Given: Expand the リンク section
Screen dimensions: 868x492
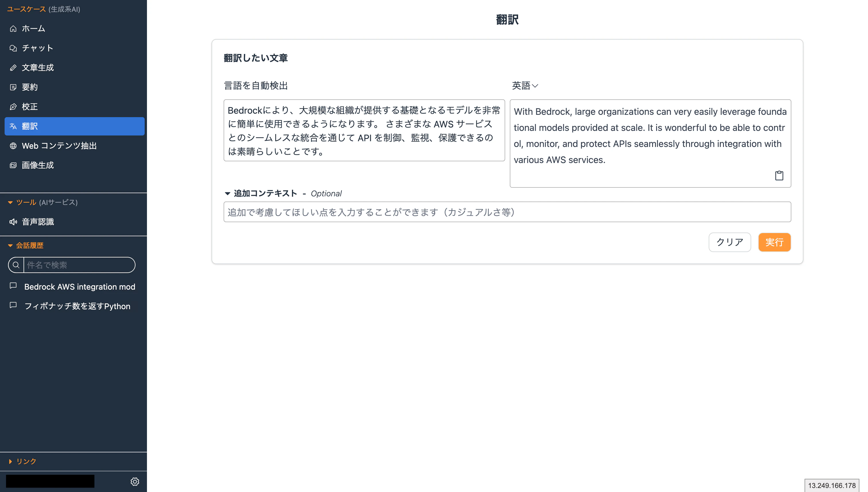Looking at the screenshot, I should (x=10, y=461).
